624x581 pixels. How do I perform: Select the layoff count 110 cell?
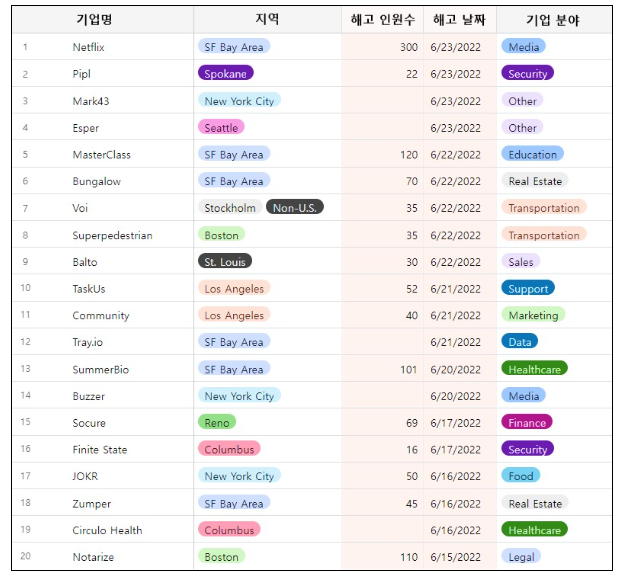(x=382, y=557)
